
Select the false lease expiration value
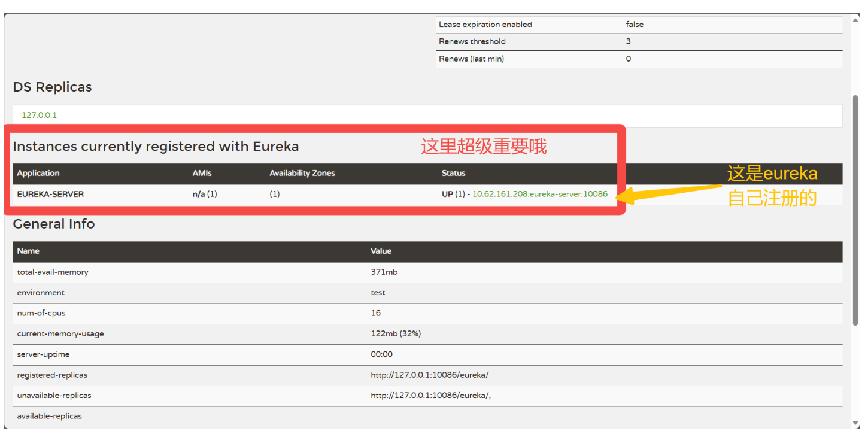pyautogui.click(x=635, y=25)
